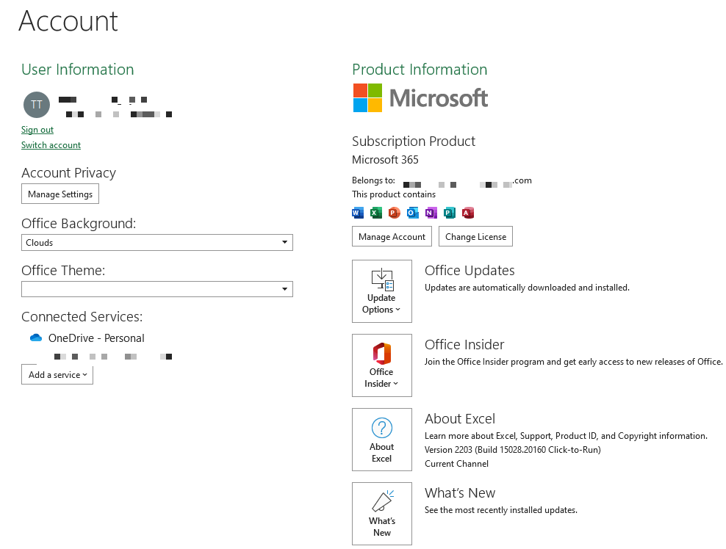Viewport: 726px width, 549px height.
Task: Open Manage Settings for Account Privacy
Action: pos(60,194)
